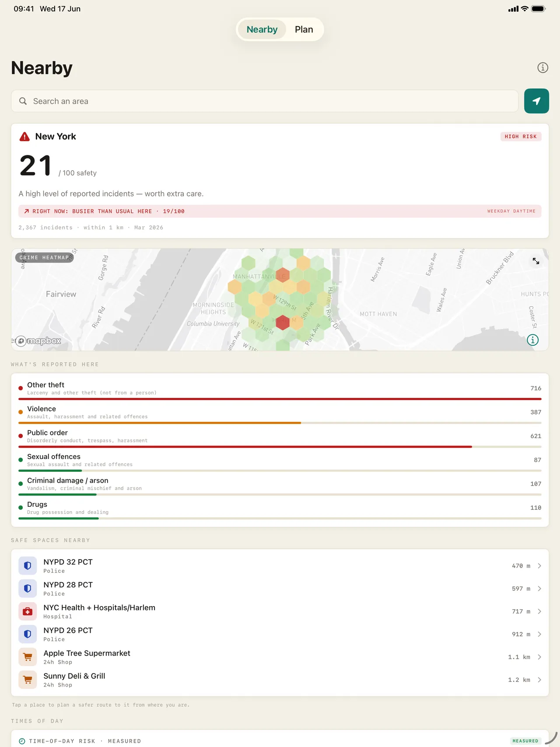This screenshot has height=747, width=560.
Task: Open the heatmap info icon
Action: tap(532, 340)
